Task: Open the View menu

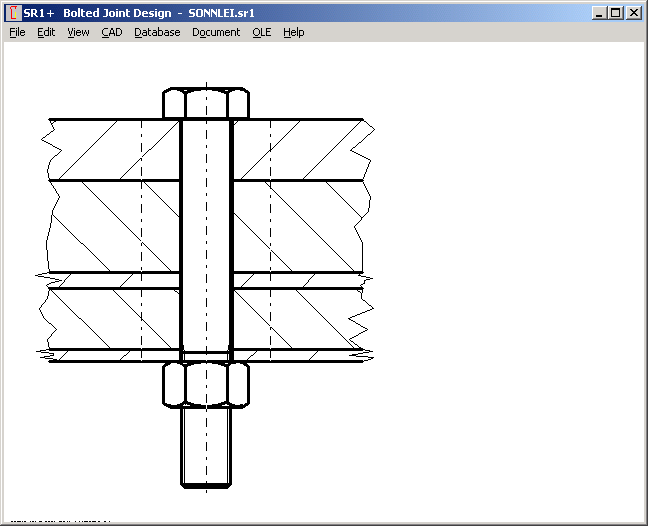Action: pyautogui.click(x=78, y=32)
